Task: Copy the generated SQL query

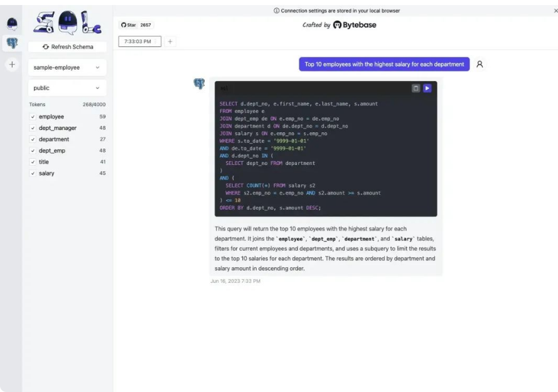Action: pyautogui.click(x=416, y=88)
